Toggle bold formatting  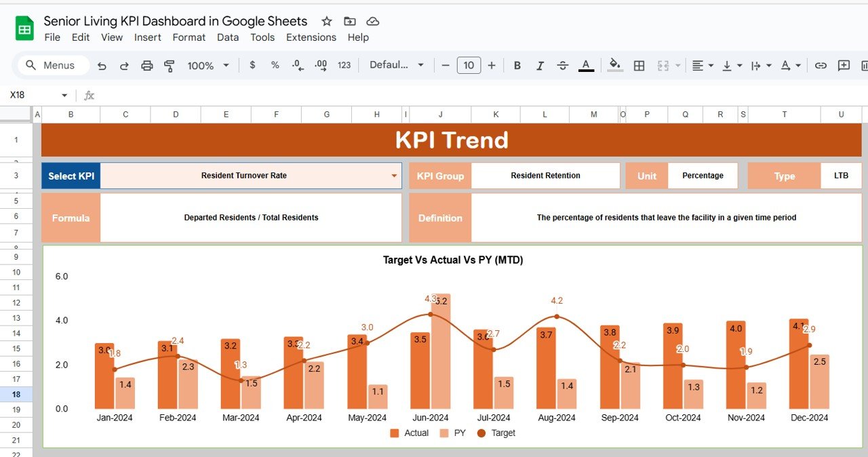click(x=517, y=66)
